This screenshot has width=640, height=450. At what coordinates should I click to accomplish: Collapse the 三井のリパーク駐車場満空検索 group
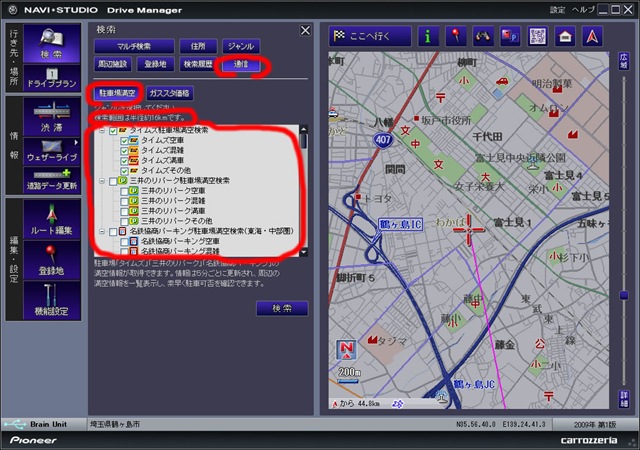coord(102,180)
